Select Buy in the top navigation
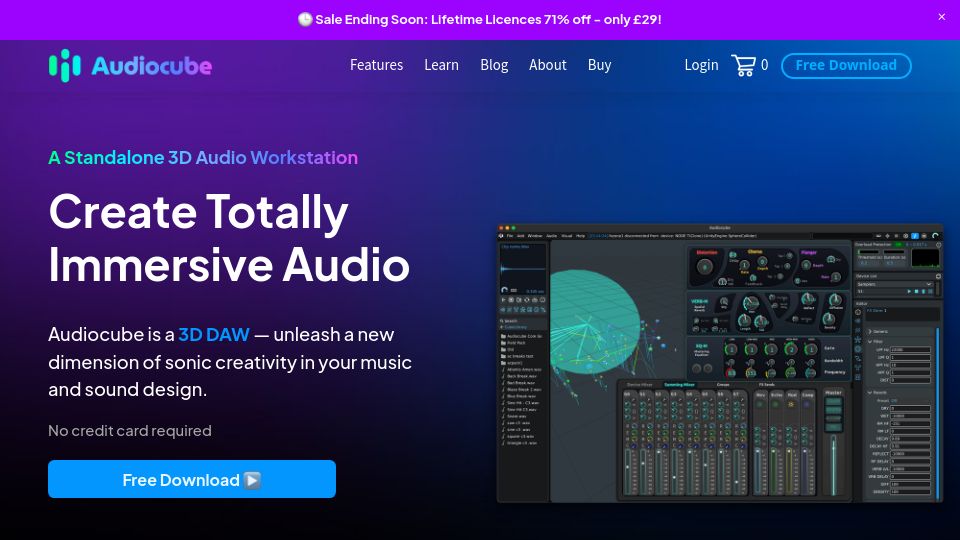This screenshot has width=960, height=540. [599, 65]
